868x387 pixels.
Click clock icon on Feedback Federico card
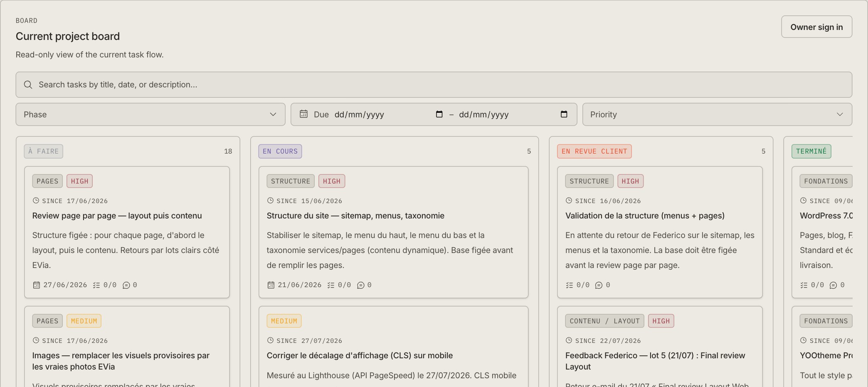pyautogui.click(x=569, y=340)
